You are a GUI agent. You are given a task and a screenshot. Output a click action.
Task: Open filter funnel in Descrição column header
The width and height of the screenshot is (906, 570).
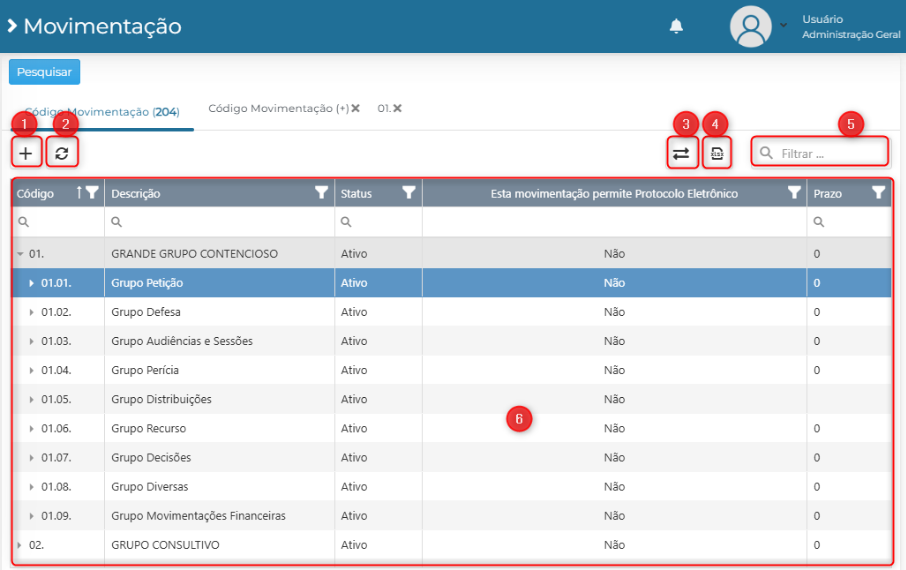[x=321, y=193]
